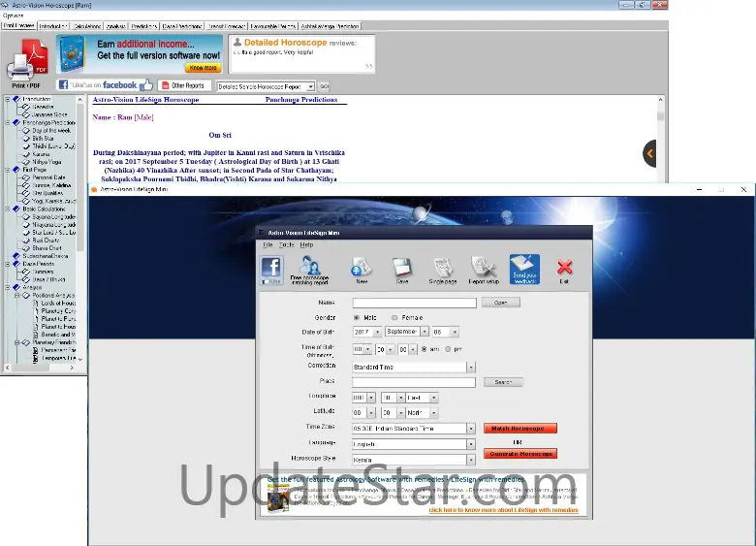Click the Match Horoscope button
This screenshot has width=756, height=546.
coord(520,429)
